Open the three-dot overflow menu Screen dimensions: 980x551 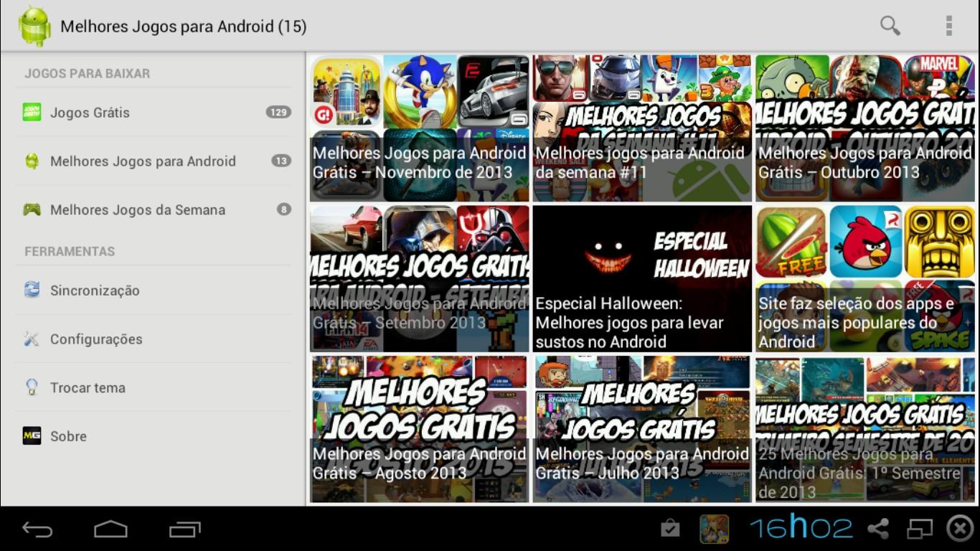[x=948, y=26]
